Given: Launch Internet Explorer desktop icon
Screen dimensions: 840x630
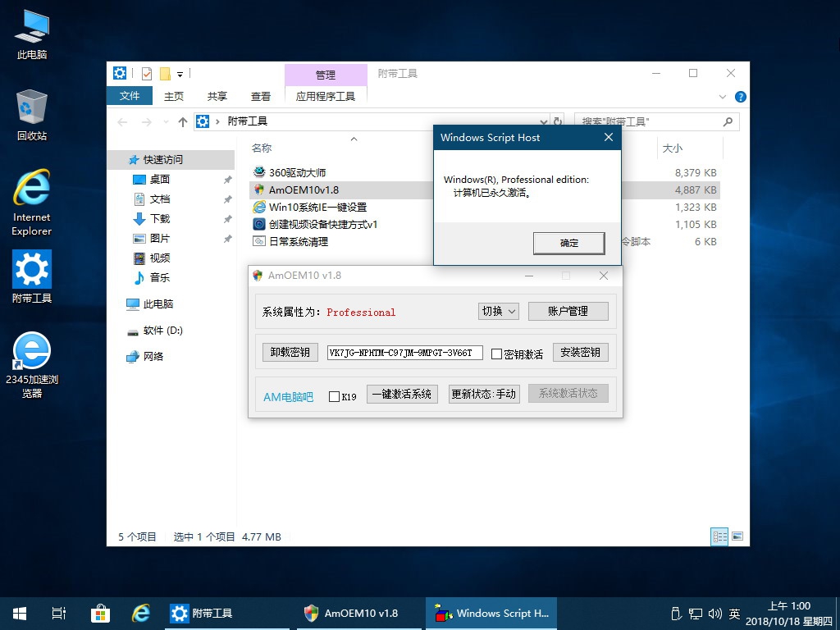Looking at the screenshot, I should 32,203.
